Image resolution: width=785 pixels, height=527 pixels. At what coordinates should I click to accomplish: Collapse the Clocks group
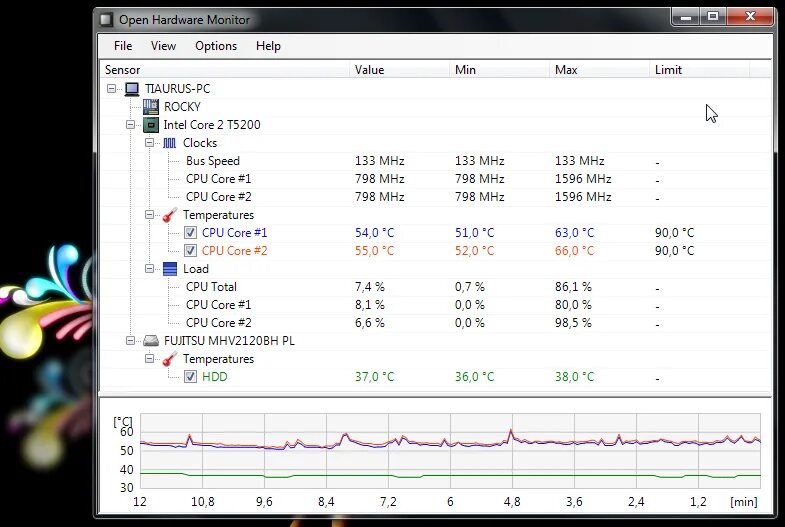[x=149, y=143]
